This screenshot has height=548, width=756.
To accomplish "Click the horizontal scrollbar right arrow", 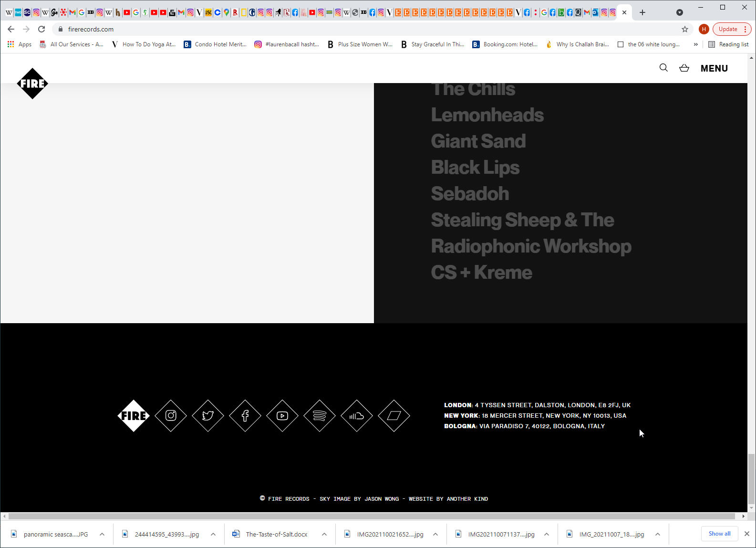I will click(743, 516).
